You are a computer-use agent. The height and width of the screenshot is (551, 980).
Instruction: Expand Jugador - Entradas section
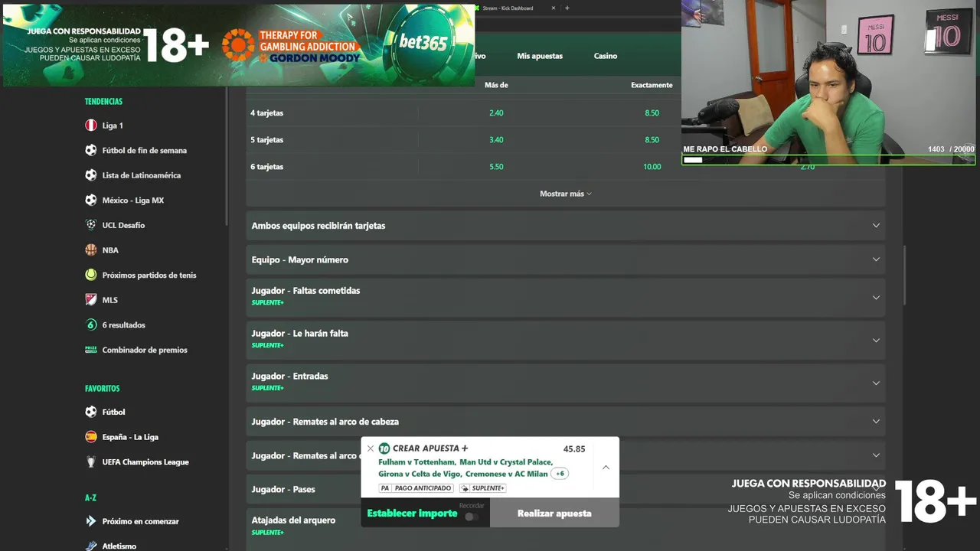pos(565,383)
